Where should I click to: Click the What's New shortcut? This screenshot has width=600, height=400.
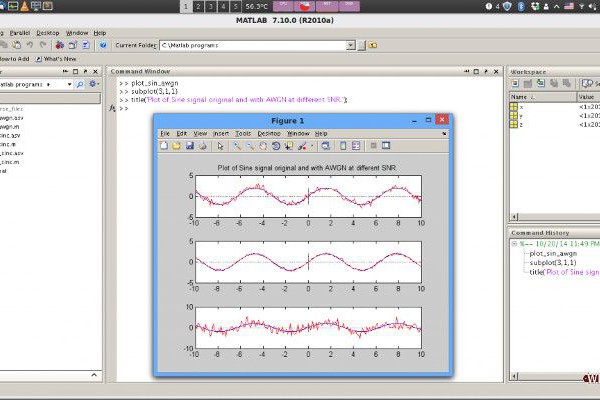pyautogui.click(x=56, y=59)
